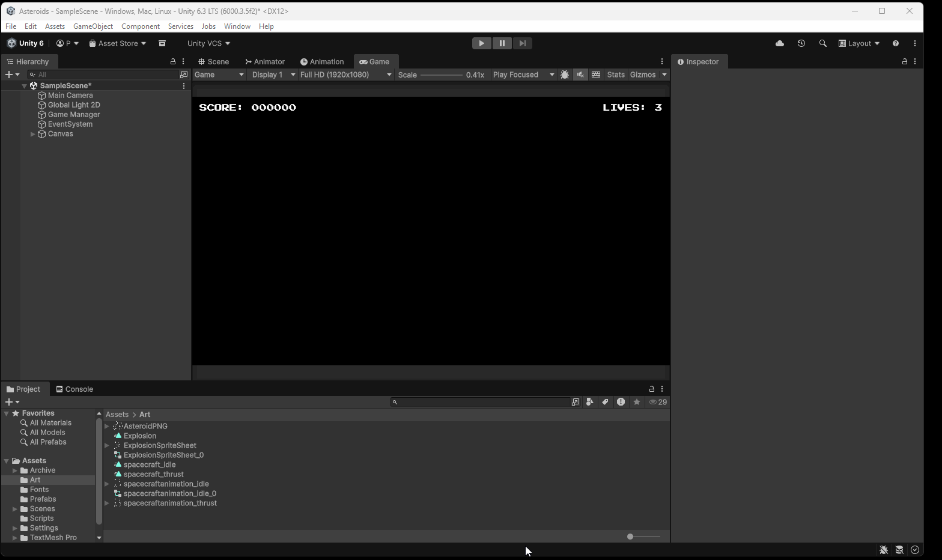Adjust the Project icon size slider
The height and width of the screenshot is (560, 942).
(643, 537)
